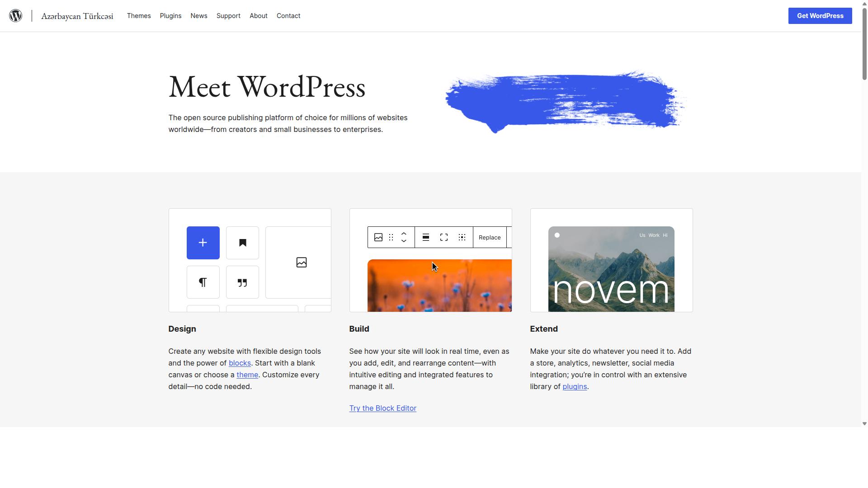Click the move up/down arrows icon
This screenshot has height=488, width=868.
tap(404, 237)
